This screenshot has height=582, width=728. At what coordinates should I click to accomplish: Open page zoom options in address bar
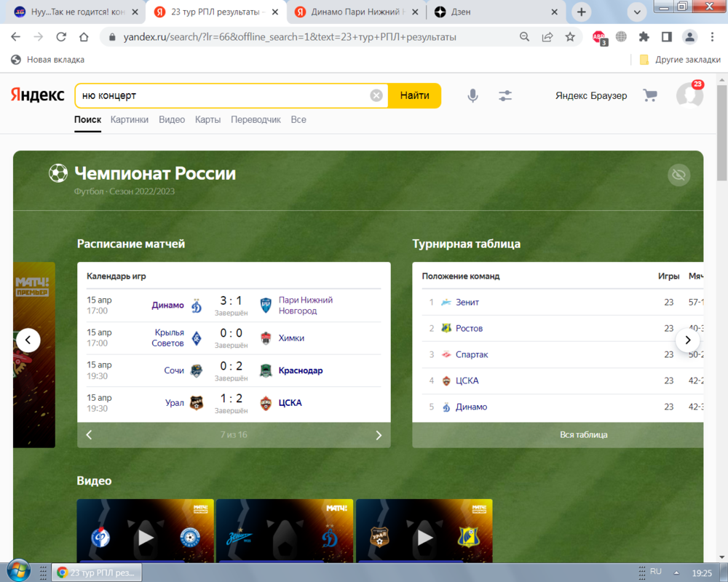[524, 37]
